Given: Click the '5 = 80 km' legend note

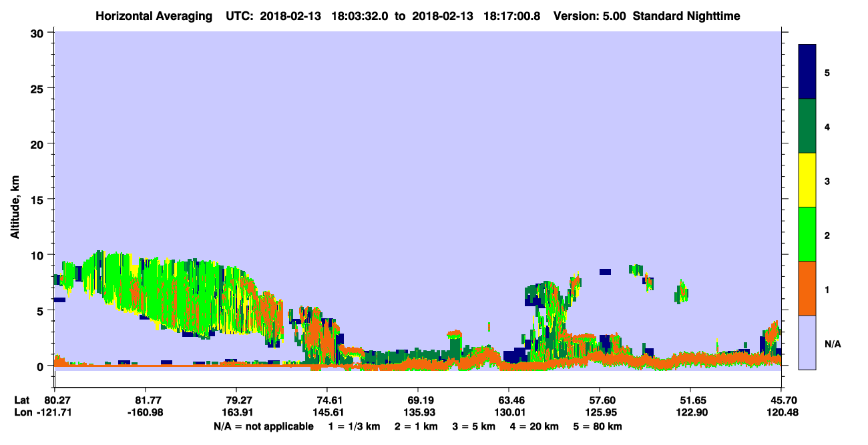Looking at the screenshot, I should 598,426.
